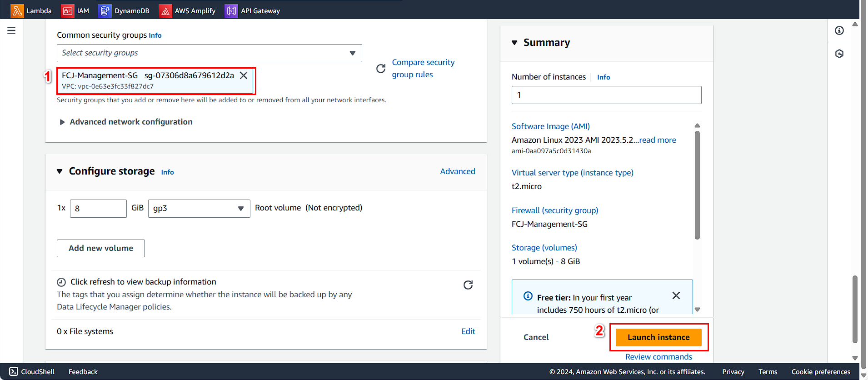Dismiss the Free tier notice
Image resolution: width=868 pixels, height=380 pixels.
click(x=676, y=295)
